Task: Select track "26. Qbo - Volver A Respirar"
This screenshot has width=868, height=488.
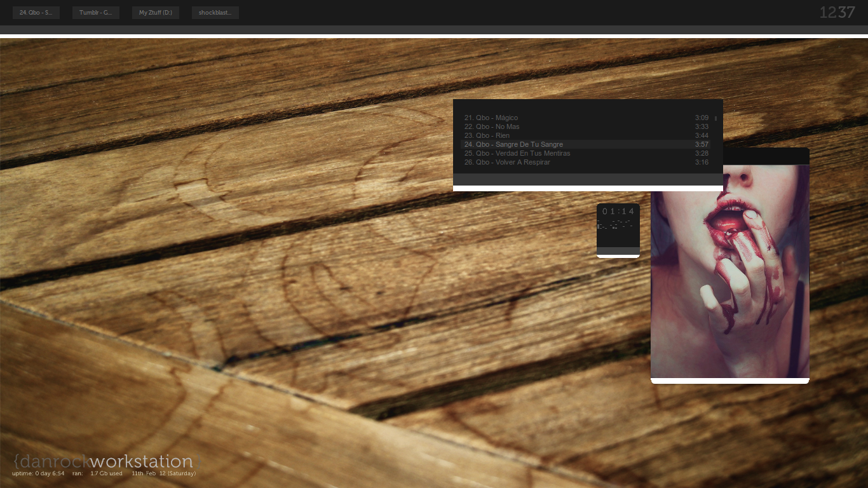Action: [x=585, y=162]
